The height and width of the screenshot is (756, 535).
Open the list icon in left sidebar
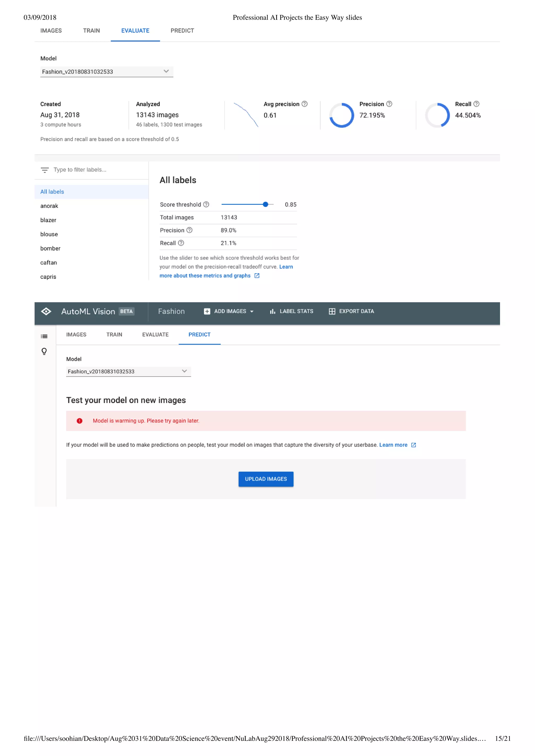pos(44,336)
